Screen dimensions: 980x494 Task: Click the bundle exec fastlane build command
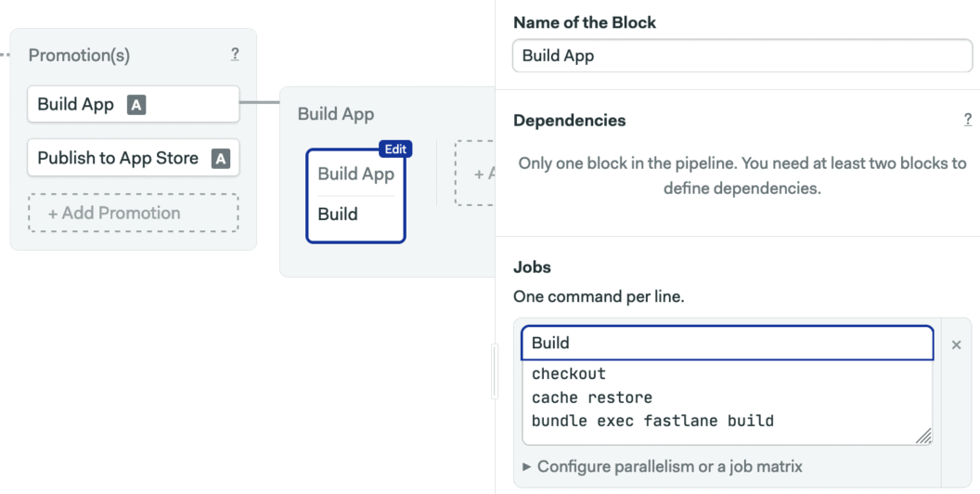pos(652,421)
